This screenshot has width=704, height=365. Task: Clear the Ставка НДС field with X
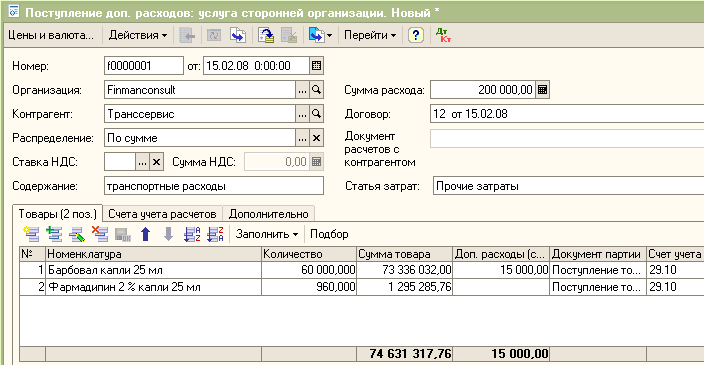pyautogui.click(x=156, y=162)
